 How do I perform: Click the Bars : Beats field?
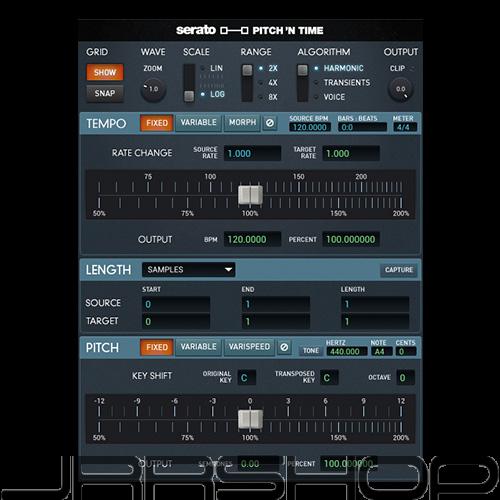coord(362,127)
